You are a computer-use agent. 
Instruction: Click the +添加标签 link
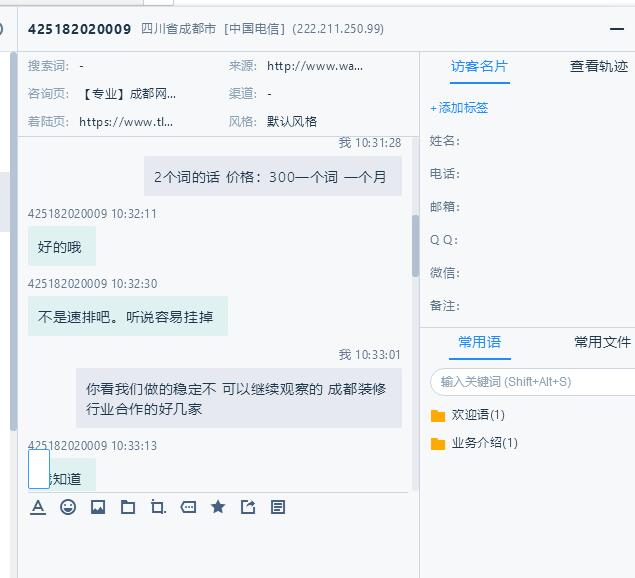[x=459, y=108]
